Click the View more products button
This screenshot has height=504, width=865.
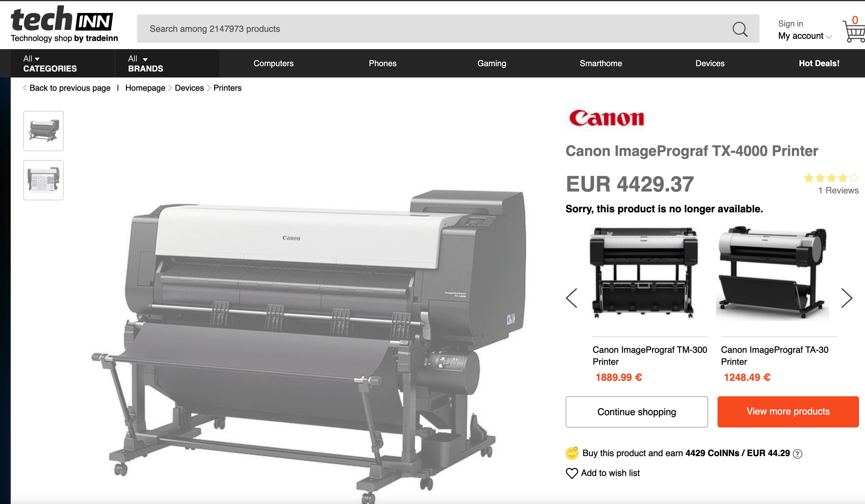pos(788,412)
